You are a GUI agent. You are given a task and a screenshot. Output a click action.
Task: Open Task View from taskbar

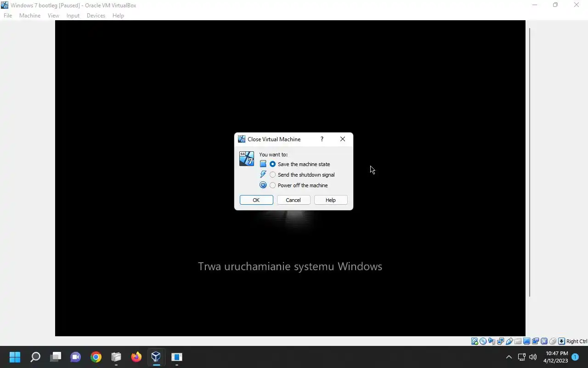point(56,357)
